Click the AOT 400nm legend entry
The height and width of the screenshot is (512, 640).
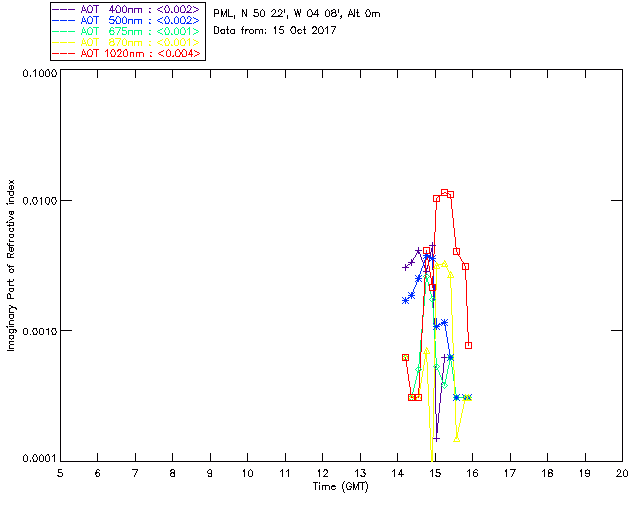[x=127, y=9]
